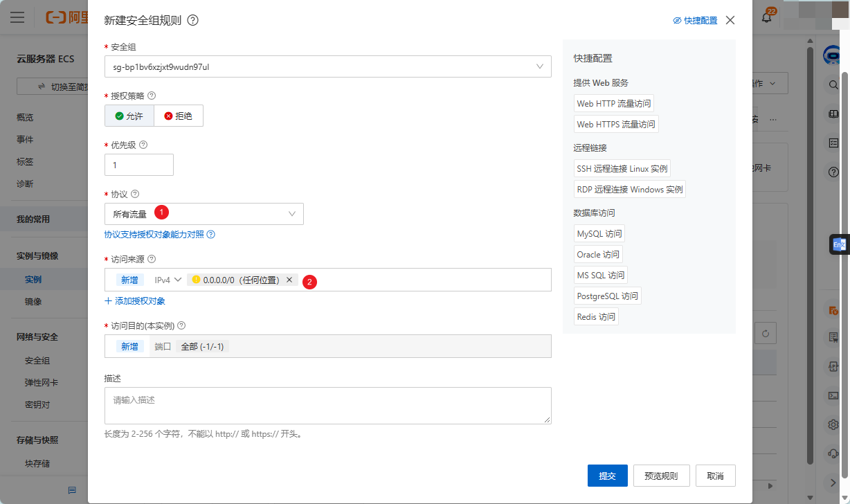Apply Web HTTP 流量访问 quick config

click(614, 103)
